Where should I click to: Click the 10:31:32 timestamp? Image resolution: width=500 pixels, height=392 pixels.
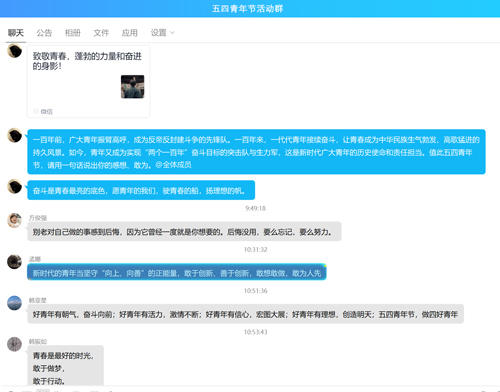point(255,249)
